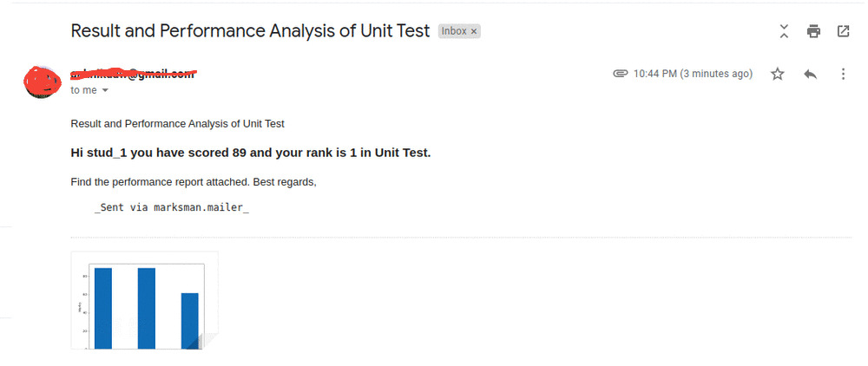Print the email with the printer icon
This screenshot has width=868, height=366.
tap(813, 31)
